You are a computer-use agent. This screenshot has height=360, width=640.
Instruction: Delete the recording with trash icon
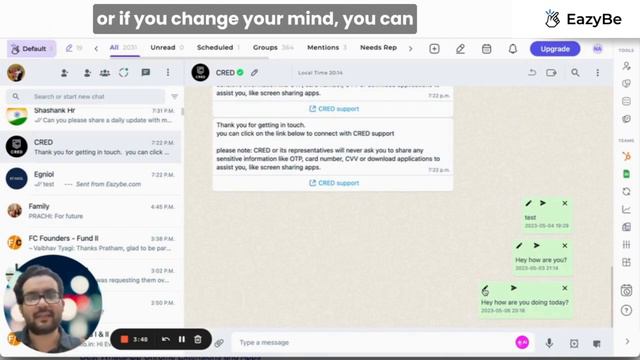click(x=198, y=339)
